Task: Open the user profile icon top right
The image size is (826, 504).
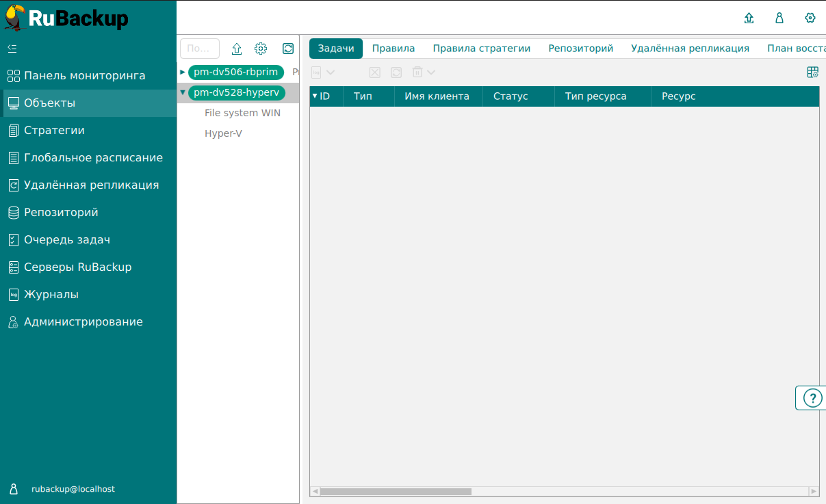Action: pos(779,18)
